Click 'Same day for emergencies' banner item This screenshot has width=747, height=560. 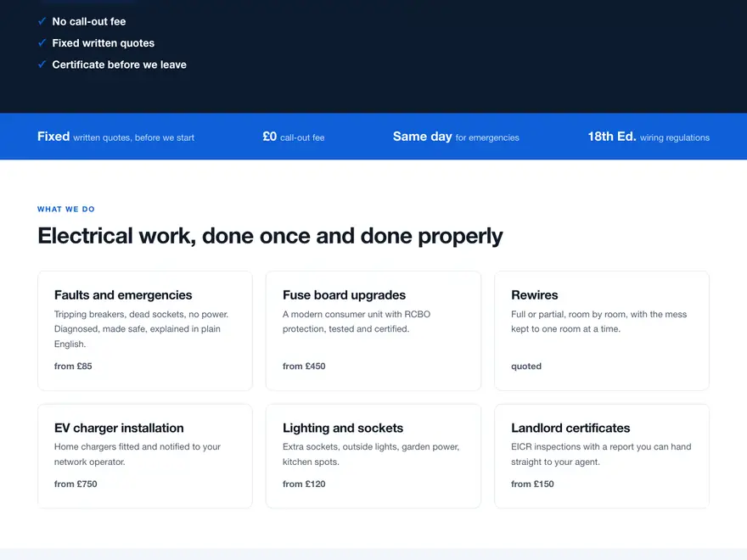pos(456,137)
